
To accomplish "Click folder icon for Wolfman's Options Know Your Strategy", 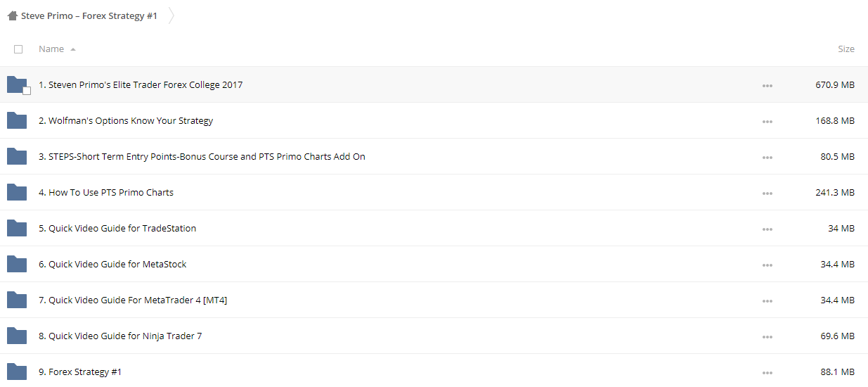I will [17, 121].
